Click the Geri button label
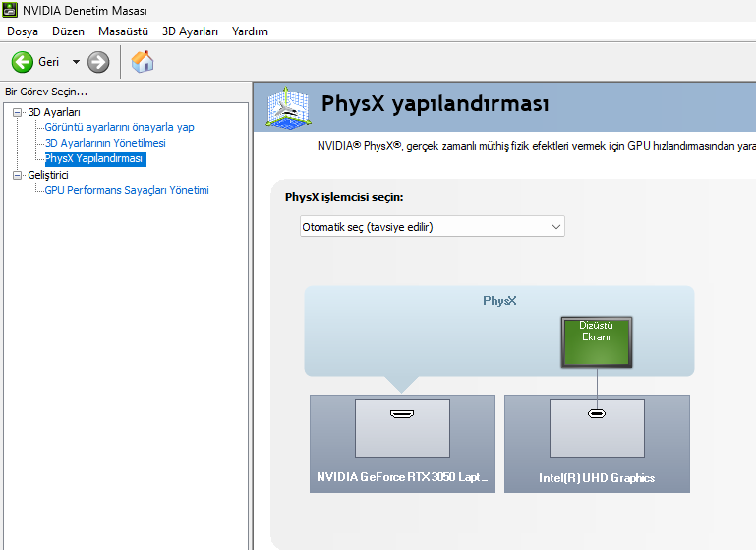756x550 pixels. (x=49, y=62)
